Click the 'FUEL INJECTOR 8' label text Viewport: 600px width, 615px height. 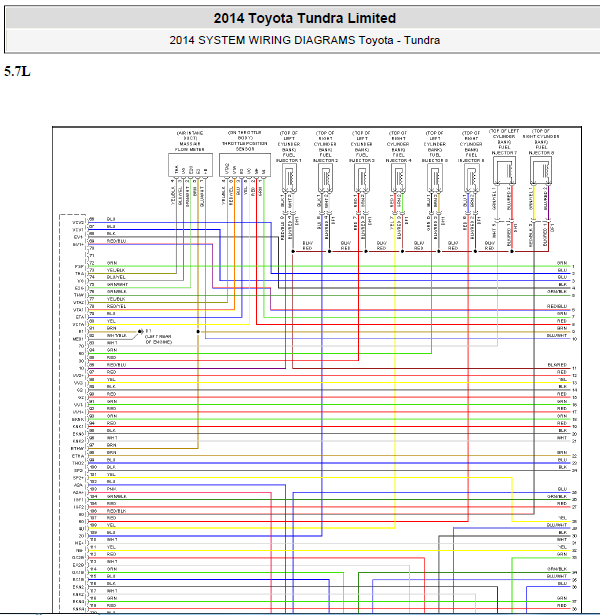click(x=541, y=150)
